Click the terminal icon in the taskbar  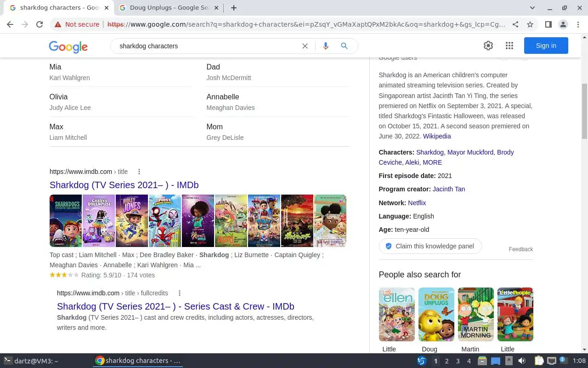point(7,361)
